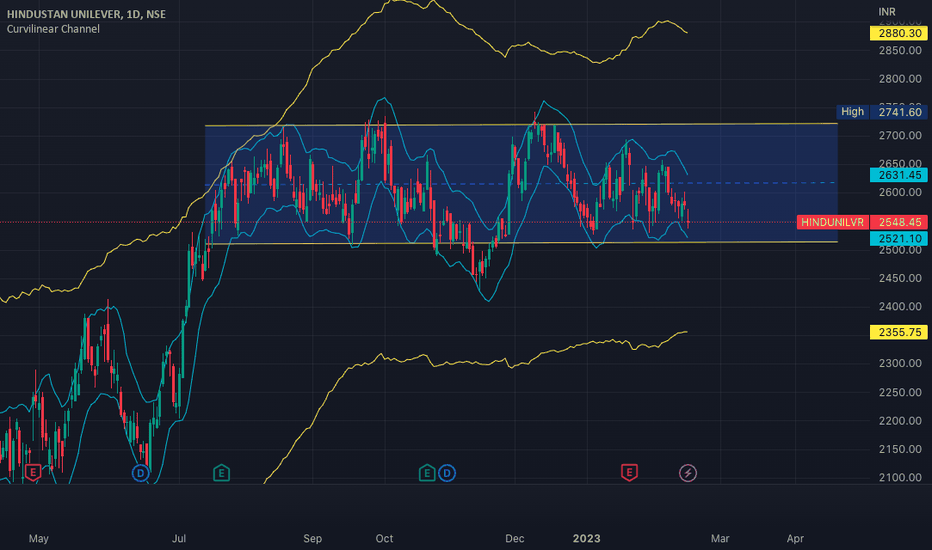Screen dimensions: 932x550
Task: Click the High 2741.60 price label
Action: [881, 112]
